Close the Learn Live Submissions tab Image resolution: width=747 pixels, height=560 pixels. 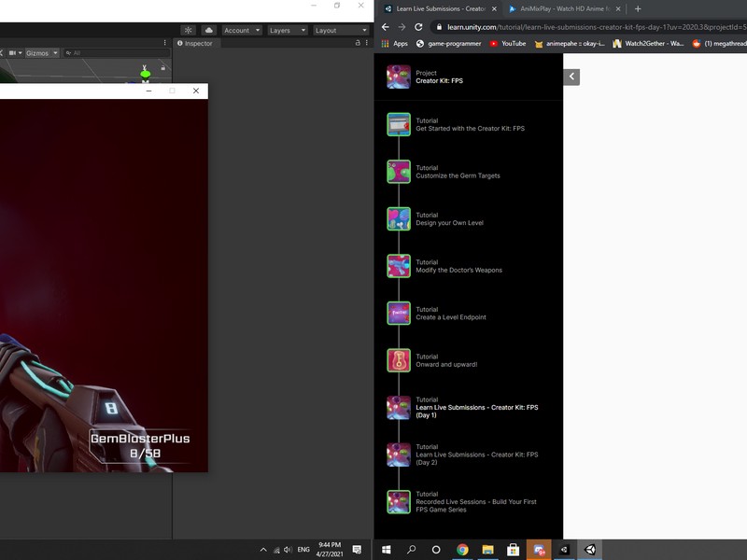click(494, 8)
